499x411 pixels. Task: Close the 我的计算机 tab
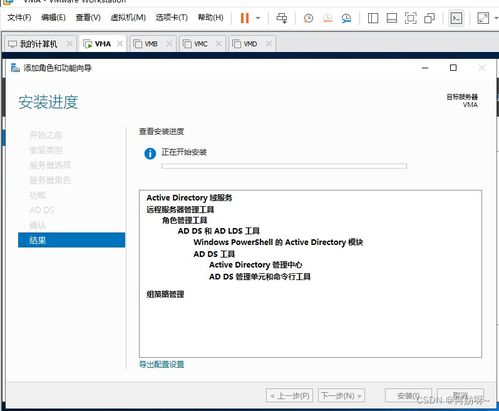(x=69, y=44)
